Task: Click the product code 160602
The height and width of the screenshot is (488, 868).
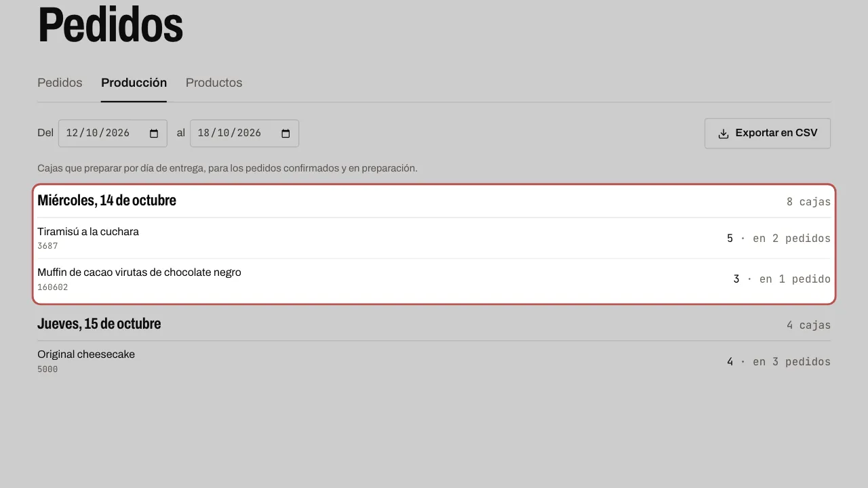Action: coord(53,287)
